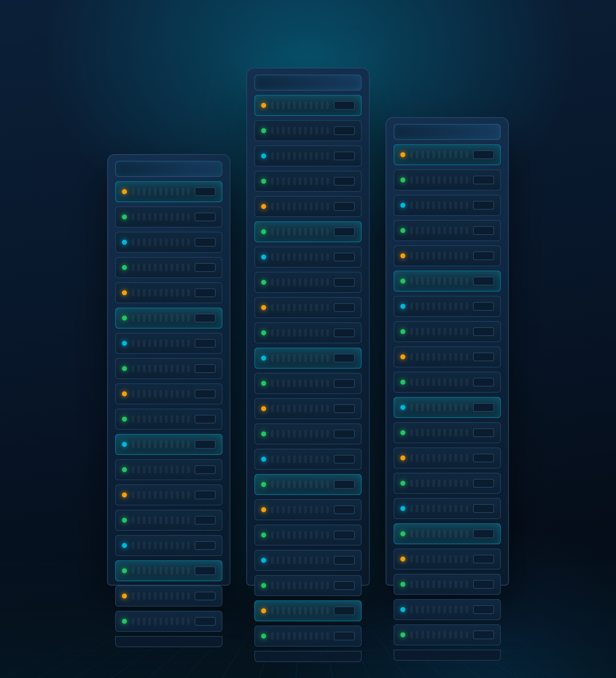Select the orange LED on the medium rack's first server
Screen dimensions: 616x678
403,155
